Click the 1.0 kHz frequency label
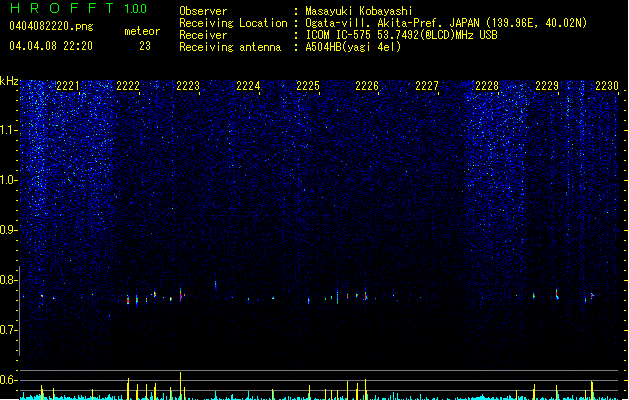Viewport: 629px width, 400px height. [8, 180]
